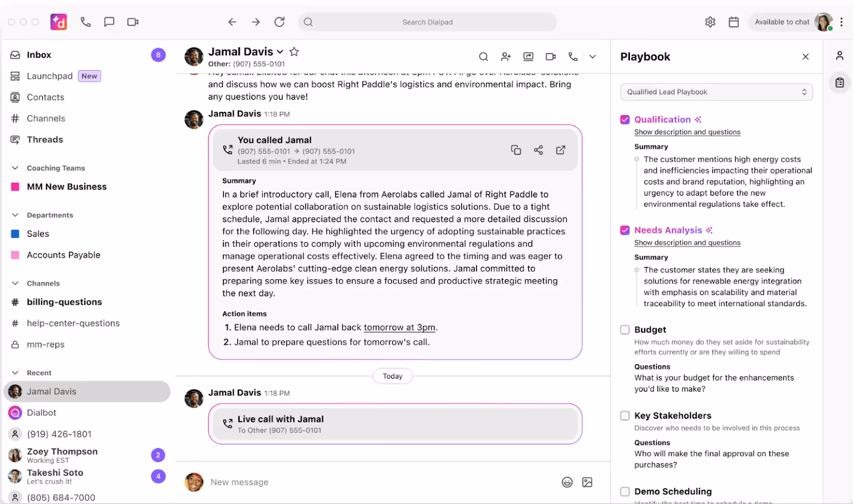Viewport: 853px width, 504px height.
Task: Open the phone dialer icon in top bar
Action: (x=86, y=22)
